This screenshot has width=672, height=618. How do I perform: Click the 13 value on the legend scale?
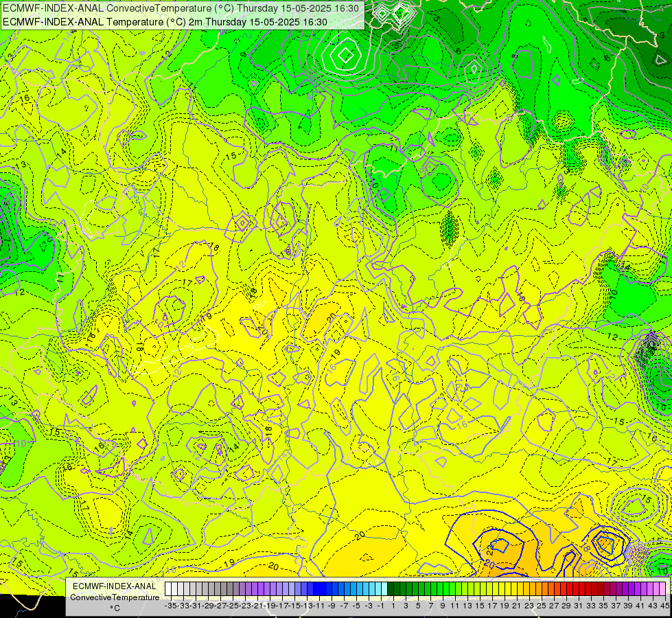point(467,606)
